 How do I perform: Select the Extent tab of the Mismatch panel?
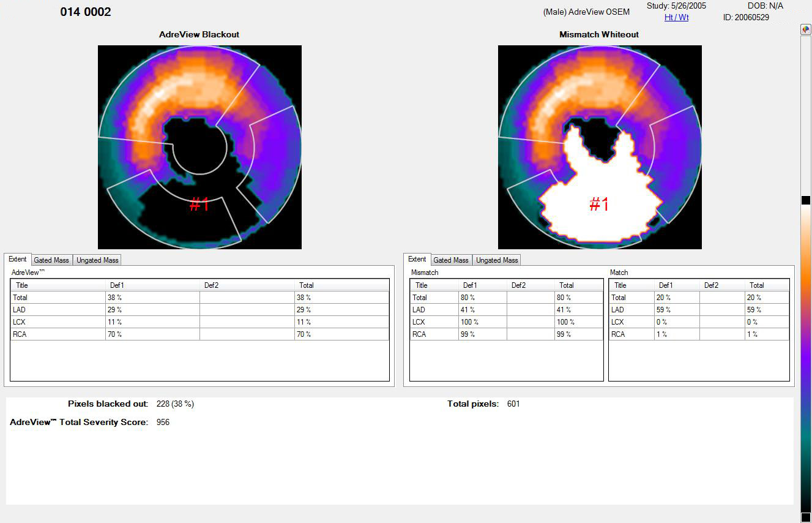click(x=417, y=259)
